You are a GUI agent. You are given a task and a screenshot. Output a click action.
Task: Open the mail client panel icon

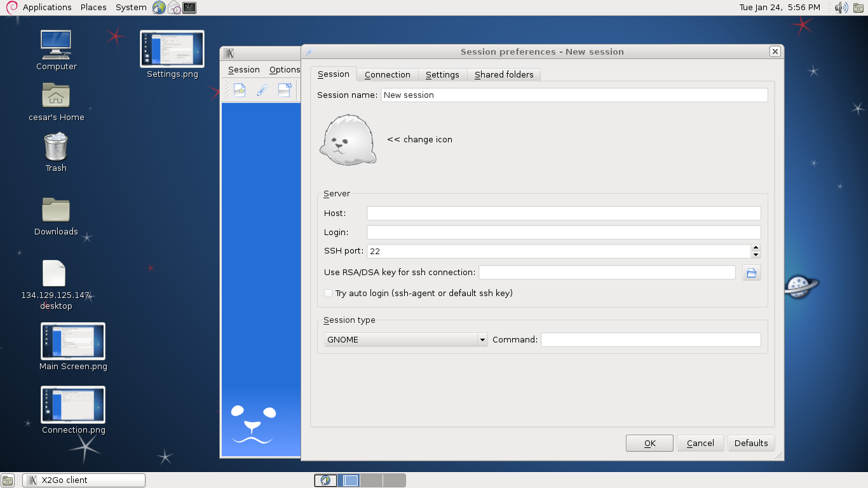tap(174, 8)
